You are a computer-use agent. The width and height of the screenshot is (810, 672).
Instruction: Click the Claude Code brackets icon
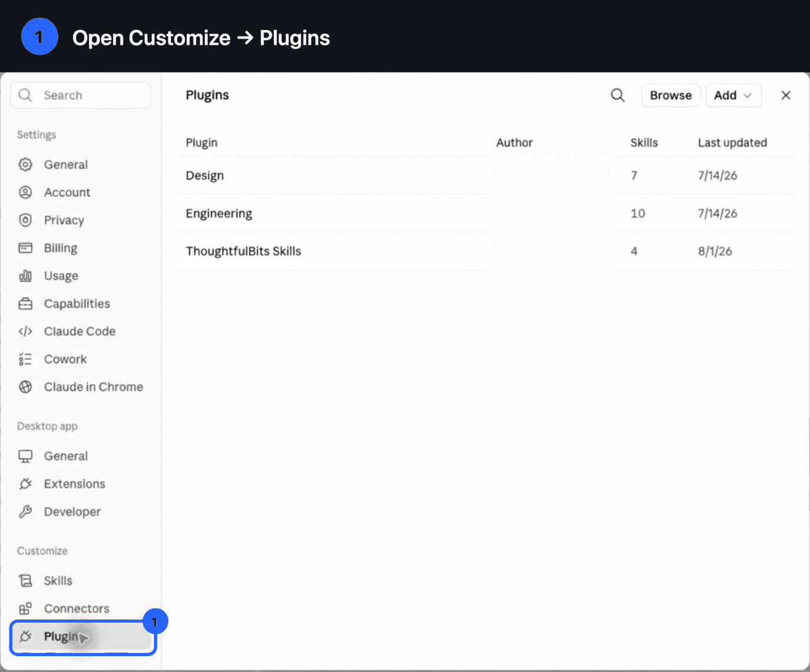pos(25,331)
